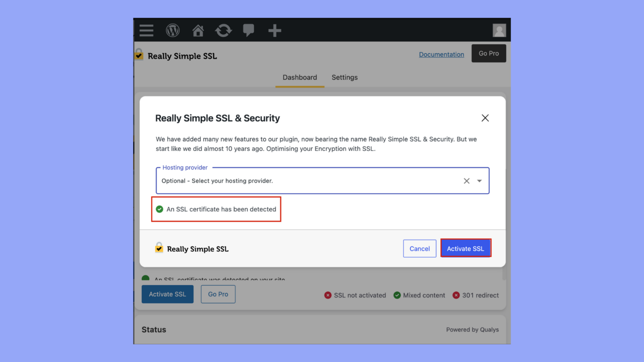This screenshot has width=644, height=362.
Task: Click Activate SSL in the dialog
Action: pos(465,248)
